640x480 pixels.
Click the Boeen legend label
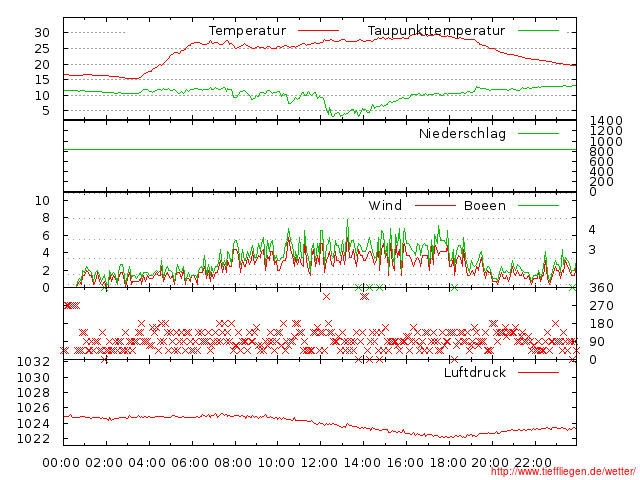click(x=485, y=205)
